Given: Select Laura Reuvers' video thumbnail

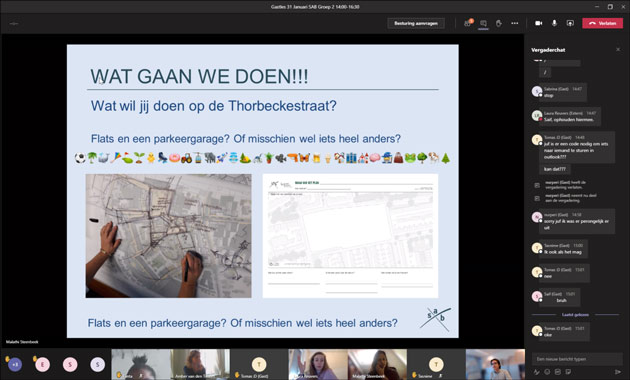Looking at the screenshot, I should coord(318,364).
